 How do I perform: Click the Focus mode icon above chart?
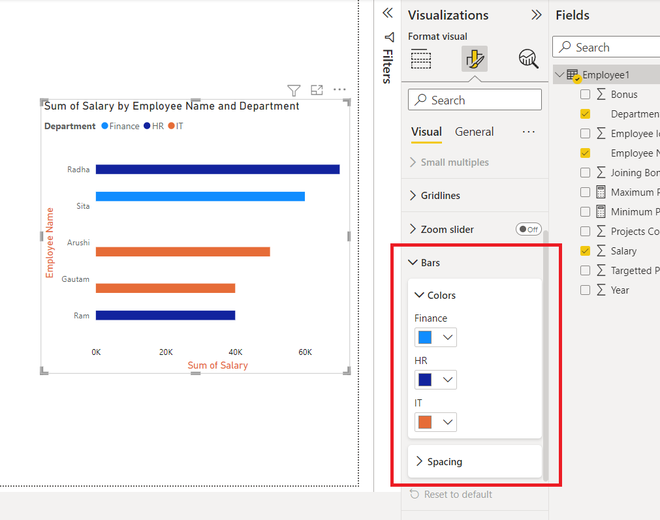(x=317, y=90)
